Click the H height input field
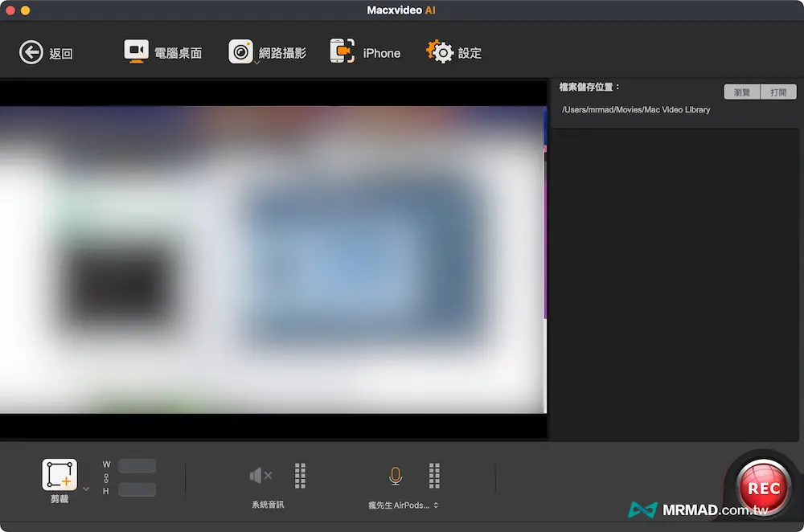 pos(137,489)
